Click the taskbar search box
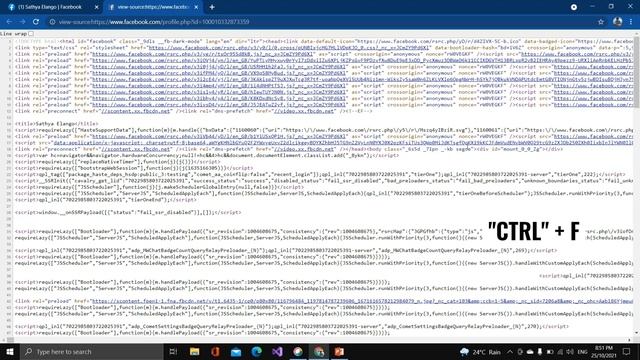Viewport: 640px width, 360px height. 92,351
